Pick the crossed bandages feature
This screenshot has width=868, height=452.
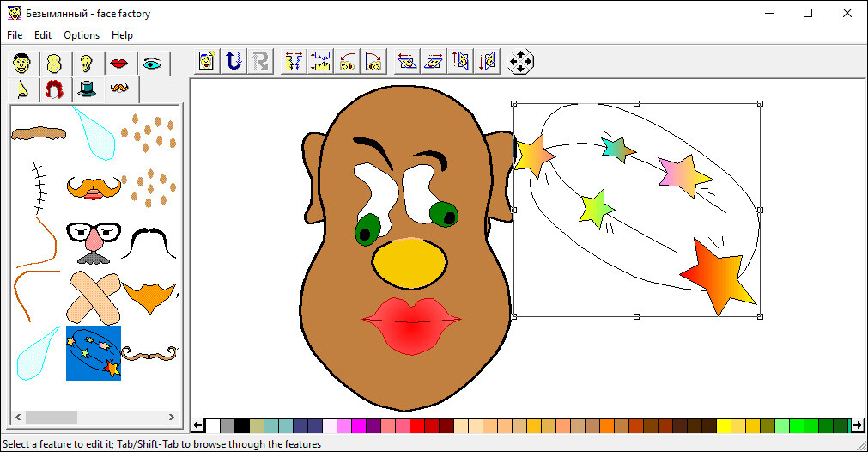click(94, 297)
